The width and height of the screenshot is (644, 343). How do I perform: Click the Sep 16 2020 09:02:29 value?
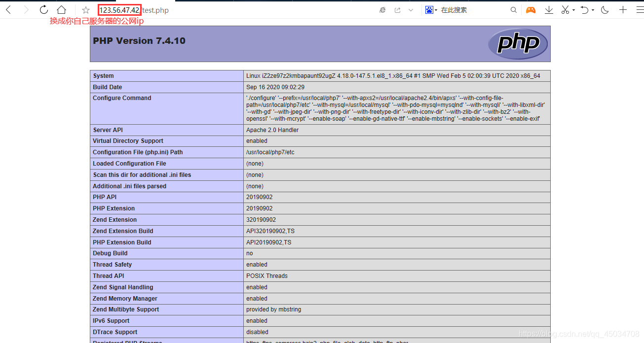point(275,87)
